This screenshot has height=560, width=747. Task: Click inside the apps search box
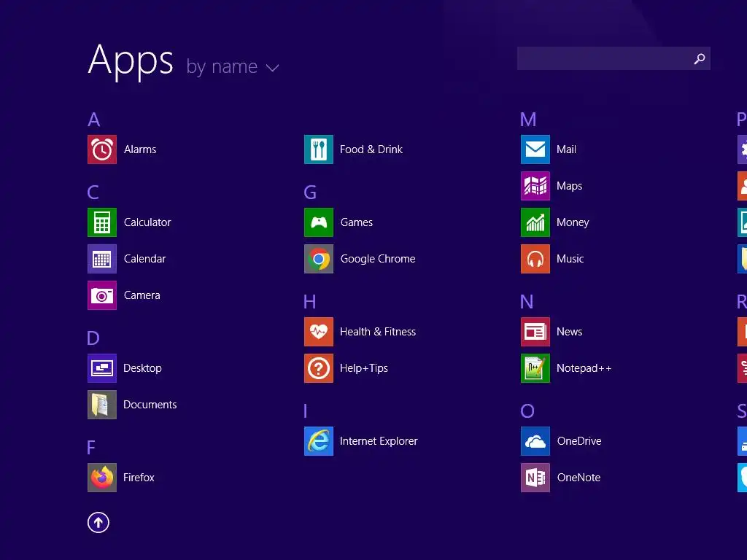(x=614, y=58)
